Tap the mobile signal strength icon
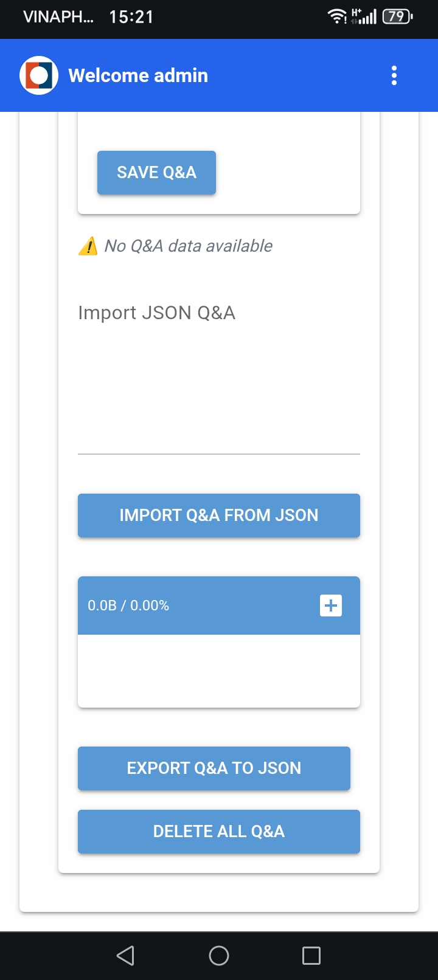This screenshot has height=980, width=438. click(364, 16)
